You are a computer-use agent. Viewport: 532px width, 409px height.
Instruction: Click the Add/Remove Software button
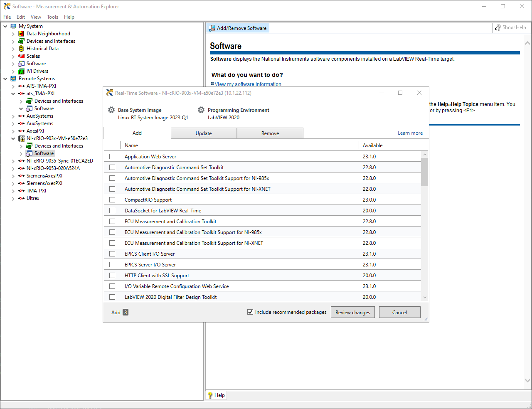pos(238,28)
